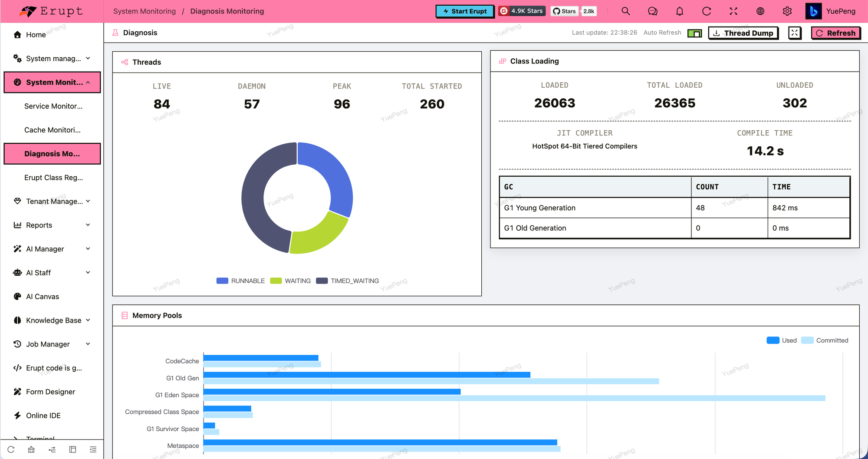Image resolution: width=868 pixels, height=459 pixels.
Task: Click the panel fullscreen icon beside Thread Dump
Action: (795, 33)
